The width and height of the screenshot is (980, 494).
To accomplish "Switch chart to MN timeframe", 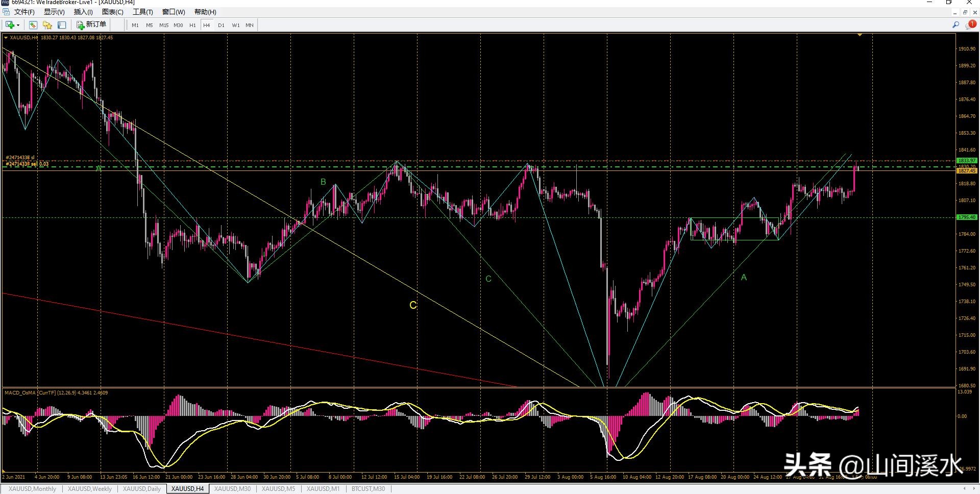I will point(250,25).
